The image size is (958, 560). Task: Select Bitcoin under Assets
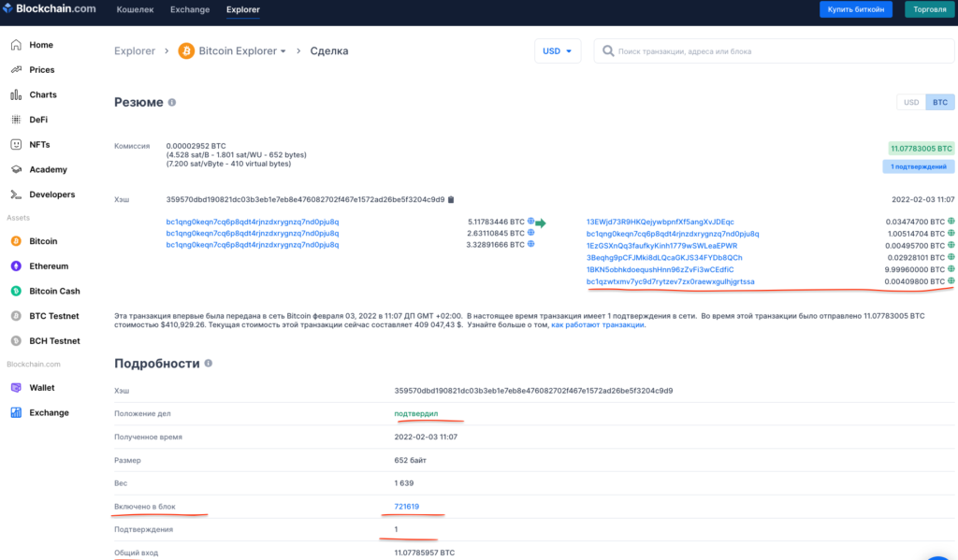point(43,241)
